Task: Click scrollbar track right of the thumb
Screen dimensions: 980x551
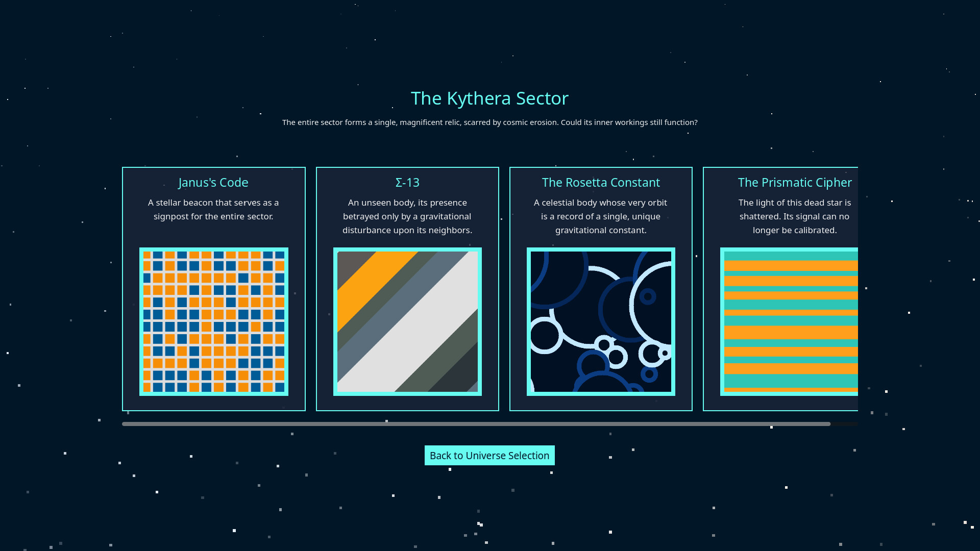Action: (x=845, y=424)
